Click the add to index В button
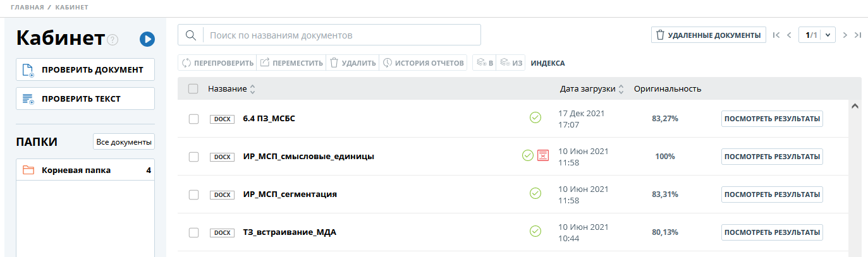The width and height of the screenshot is (868, 257). 484,63
